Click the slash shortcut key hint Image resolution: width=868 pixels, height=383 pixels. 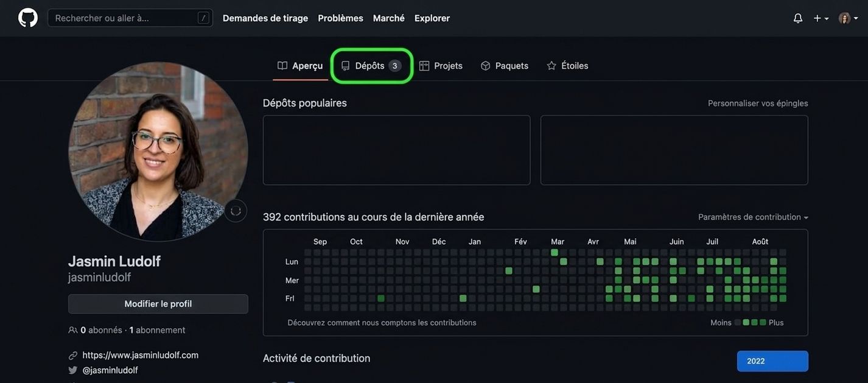[203, 18]
